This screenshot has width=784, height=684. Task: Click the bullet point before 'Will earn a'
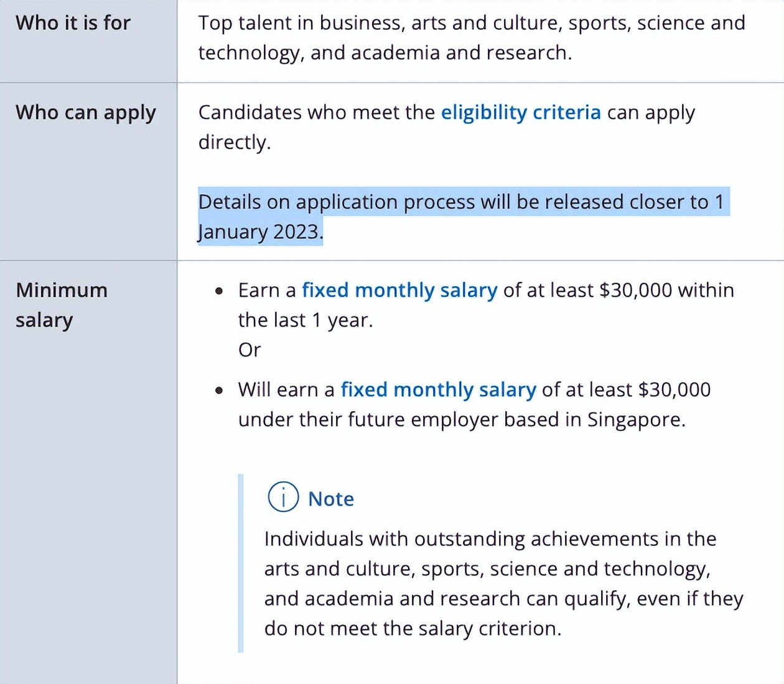[219, 391]
